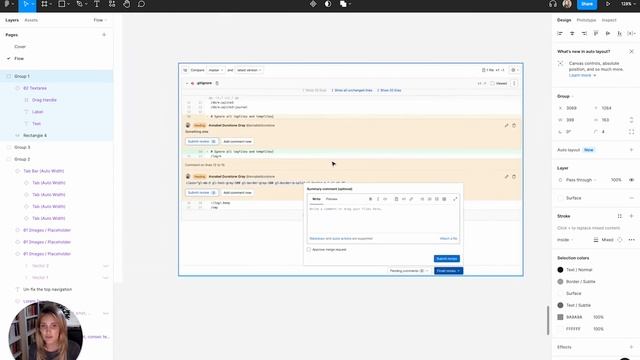Click the Align vertical centers icon

(x=608, y=33)
